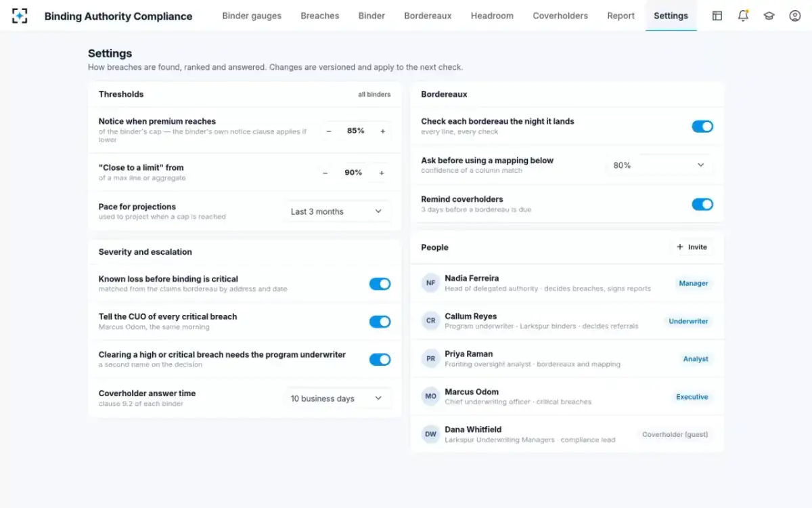The image size is (812, 508).
Task: Open Coverholder answer time dropdown
Action: (337, 398)
